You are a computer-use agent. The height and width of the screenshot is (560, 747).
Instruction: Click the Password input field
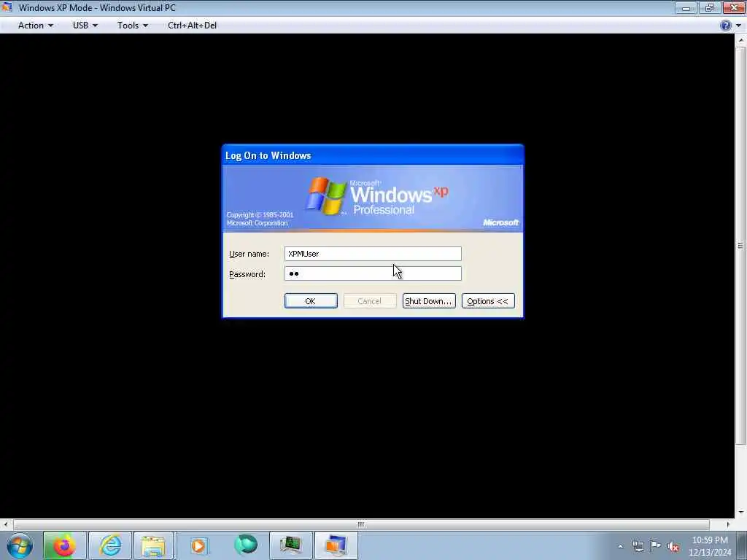click(x=373, y=274)
